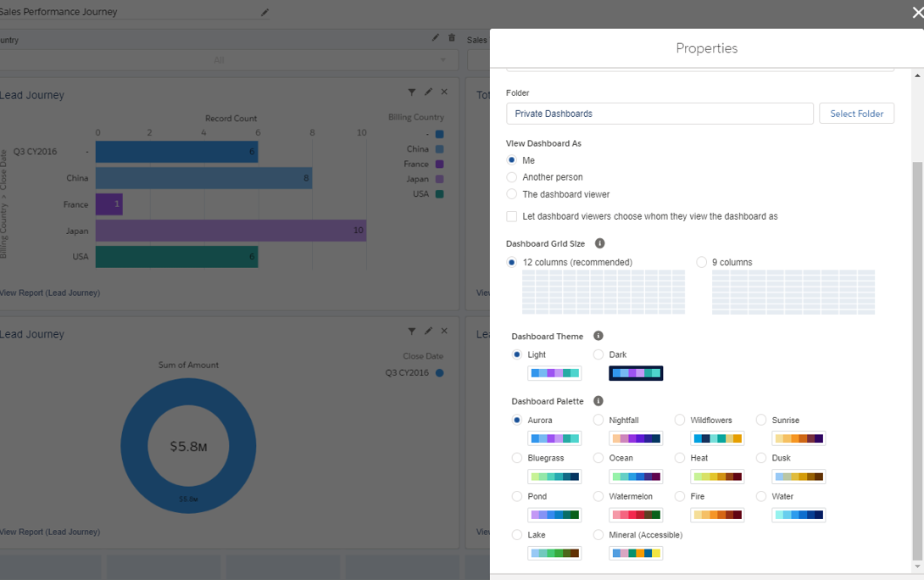
Task: Click the info icon beside Dashboard Theme
Action: (x=599, y=336)
